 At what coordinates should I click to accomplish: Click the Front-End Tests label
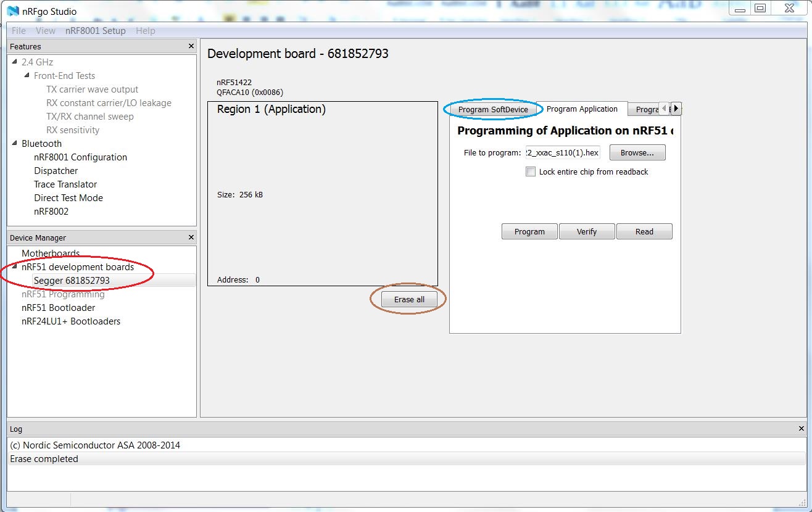[65, 76]
